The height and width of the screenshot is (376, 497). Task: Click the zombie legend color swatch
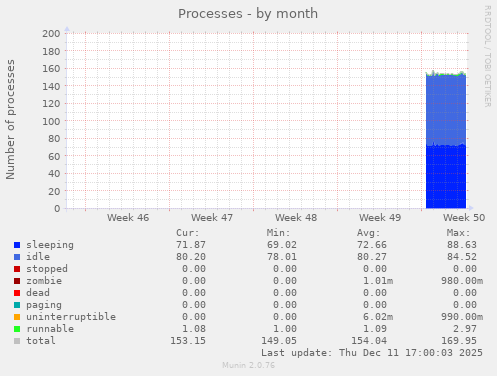click(17, 281)
